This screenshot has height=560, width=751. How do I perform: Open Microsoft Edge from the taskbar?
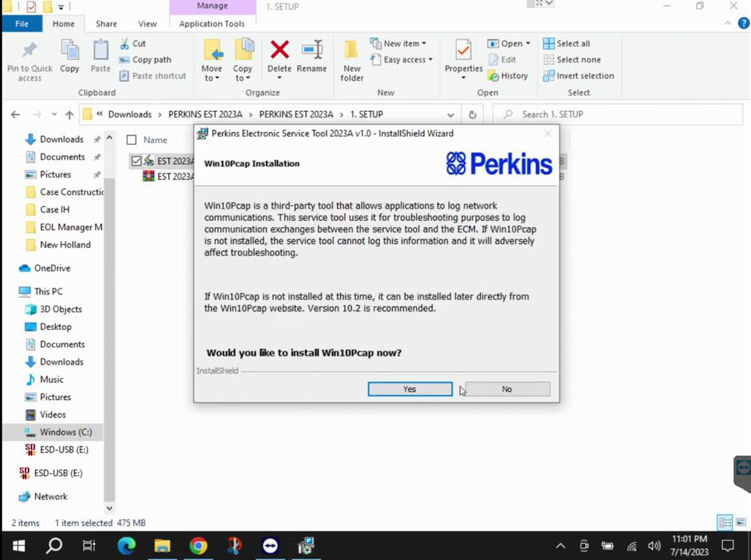126,546
